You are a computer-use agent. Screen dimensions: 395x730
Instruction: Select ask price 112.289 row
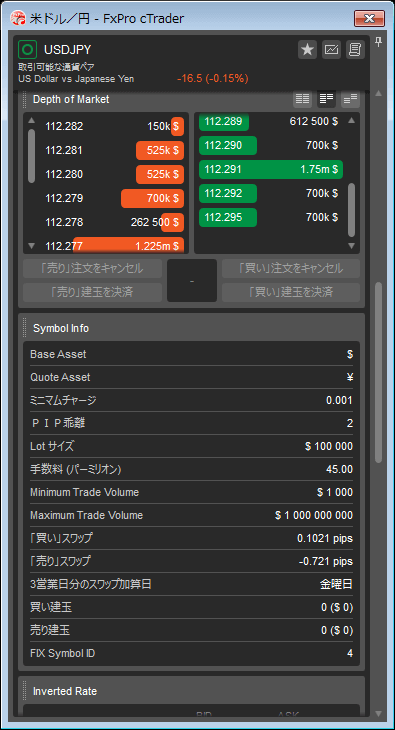[271, 122]
